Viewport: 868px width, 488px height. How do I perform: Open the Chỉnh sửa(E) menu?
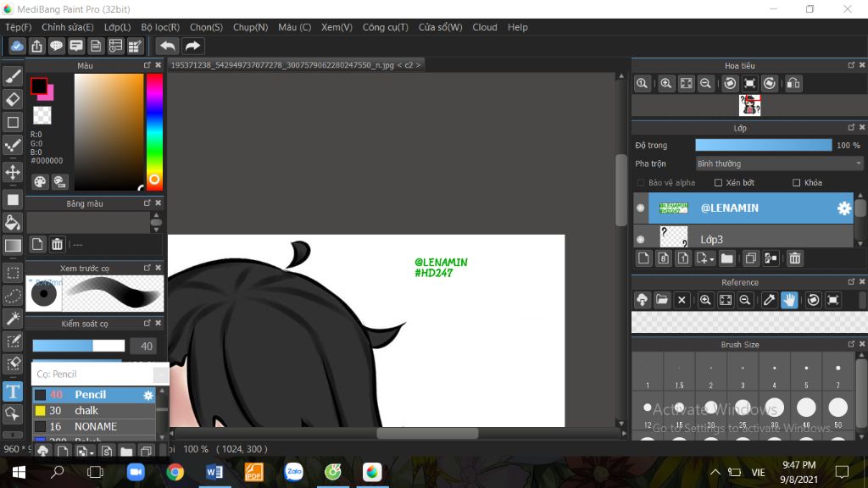click(68, 27)
